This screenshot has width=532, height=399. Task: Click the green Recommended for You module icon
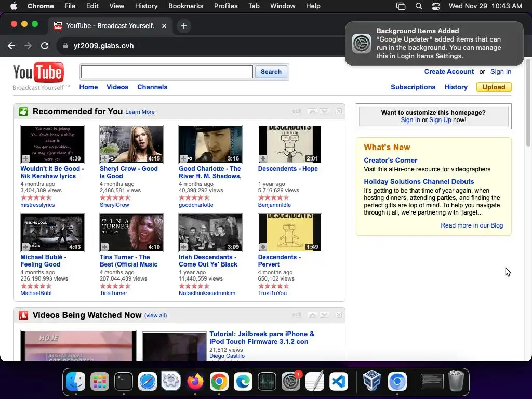coord(23,112)
